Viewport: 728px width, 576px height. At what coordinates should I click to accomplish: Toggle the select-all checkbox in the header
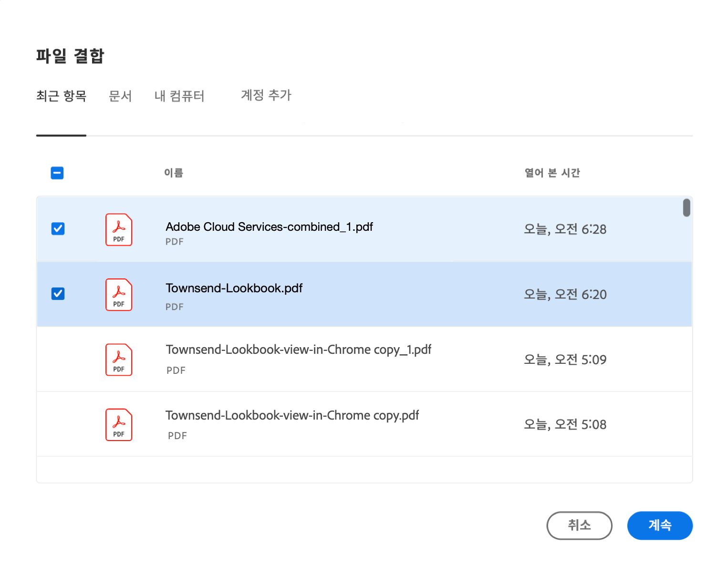point(57,173)
